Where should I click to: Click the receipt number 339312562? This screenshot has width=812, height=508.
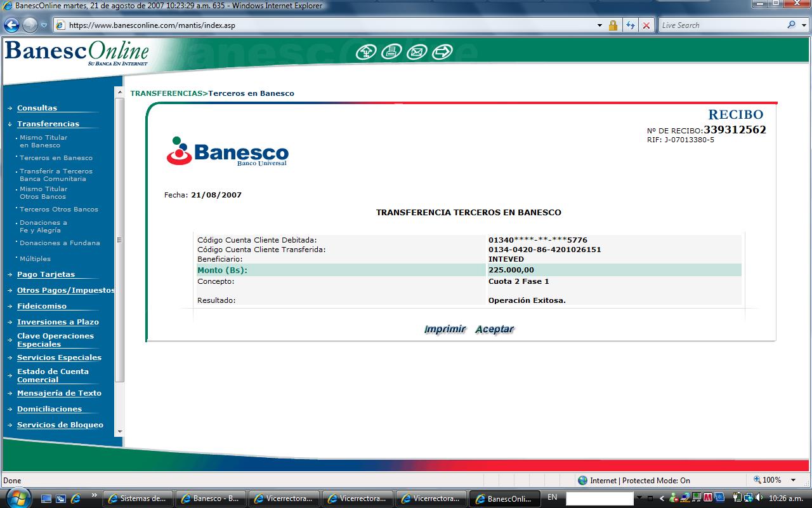click(735, 130)
